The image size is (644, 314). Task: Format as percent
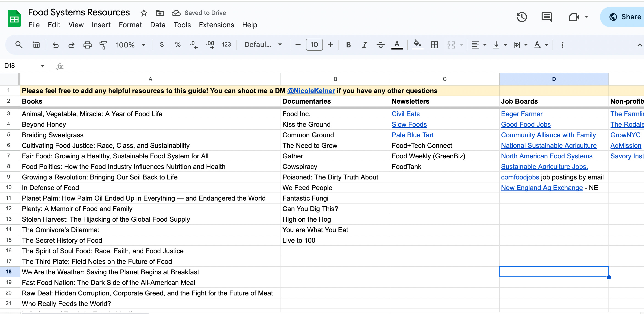click(x=178, y=45)
